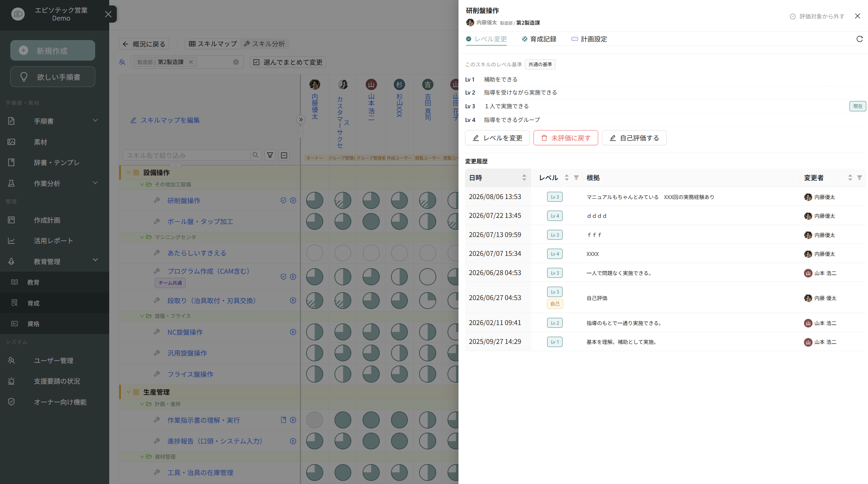Open the 育成記録 tab
Screen dimensions: 868x484
539,39
